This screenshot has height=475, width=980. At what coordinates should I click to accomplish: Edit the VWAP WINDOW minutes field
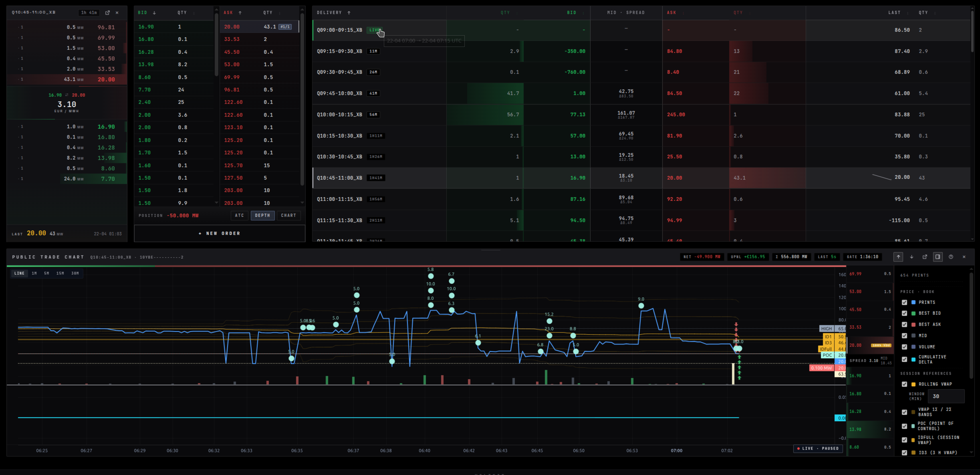coord(946,396)
